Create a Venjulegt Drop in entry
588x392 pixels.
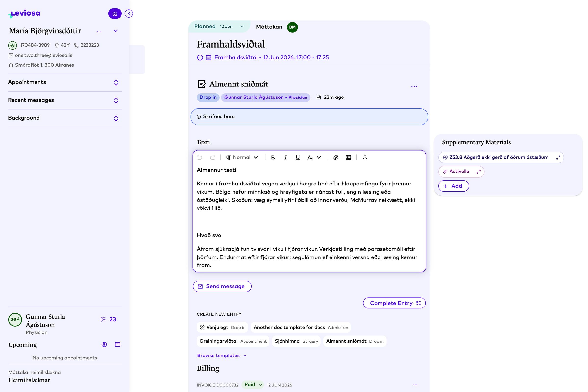point(222,328)
